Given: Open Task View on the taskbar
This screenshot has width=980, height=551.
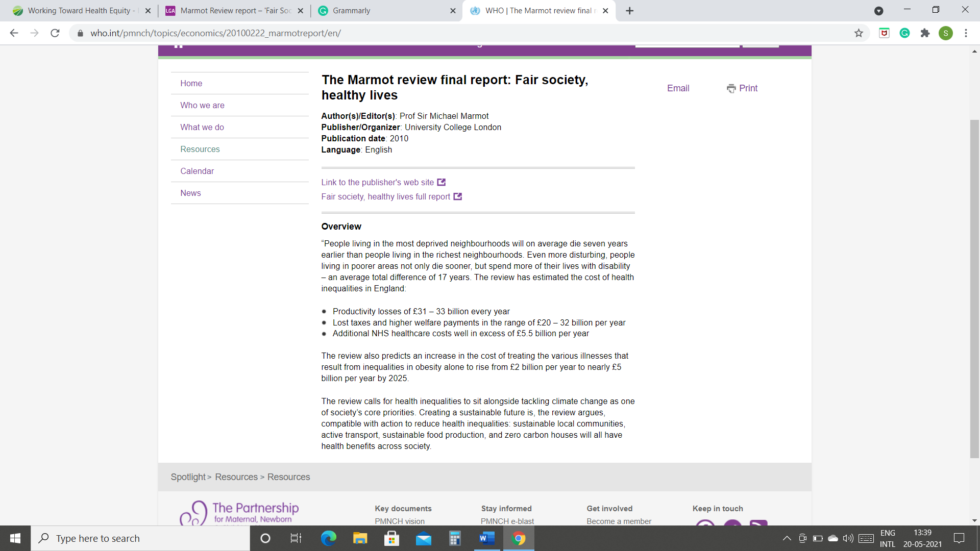Looking at the screenshot, I should pos(296,538).
